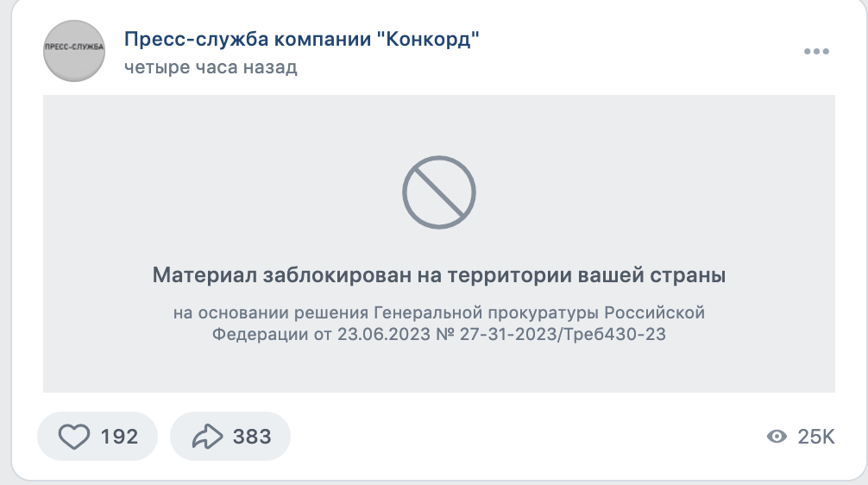Click the "вашей страны" headline ending
The width and height of the screenshot is (868, 485).
click(x=651, y=275)
